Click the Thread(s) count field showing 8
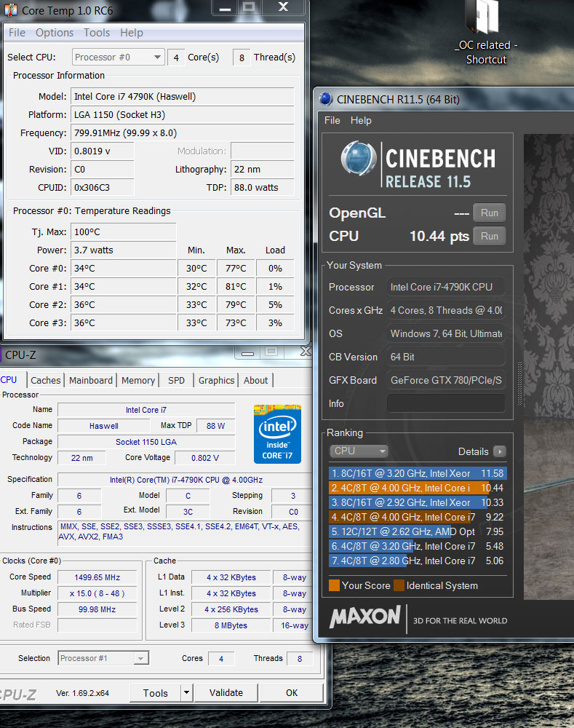The image size is (574, 728). pyautogui.click(x=242, y=58)
